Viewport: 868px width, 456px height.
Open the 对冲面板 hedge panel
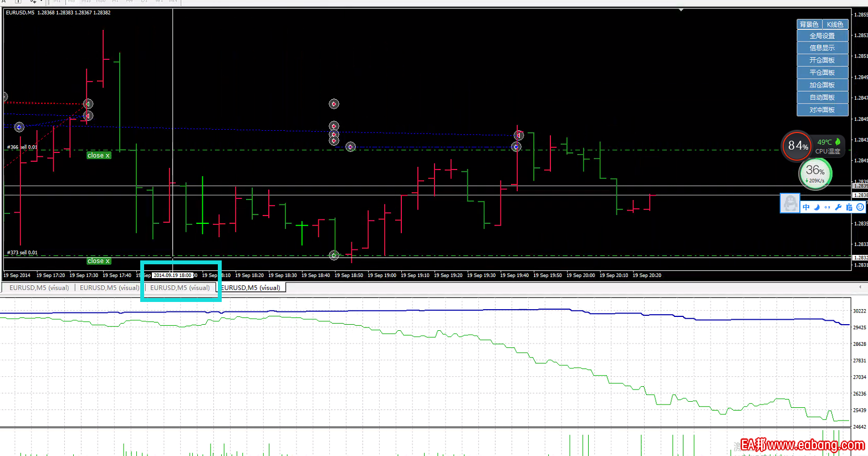coord(822,110)
